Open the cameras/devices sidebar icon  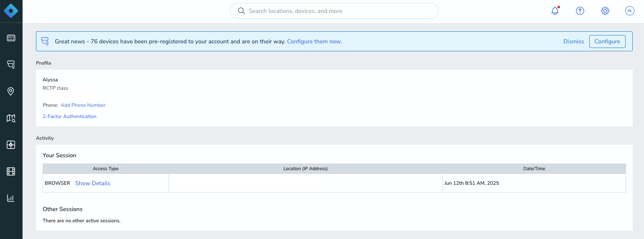pyautogui.click(x=11, y=65)
